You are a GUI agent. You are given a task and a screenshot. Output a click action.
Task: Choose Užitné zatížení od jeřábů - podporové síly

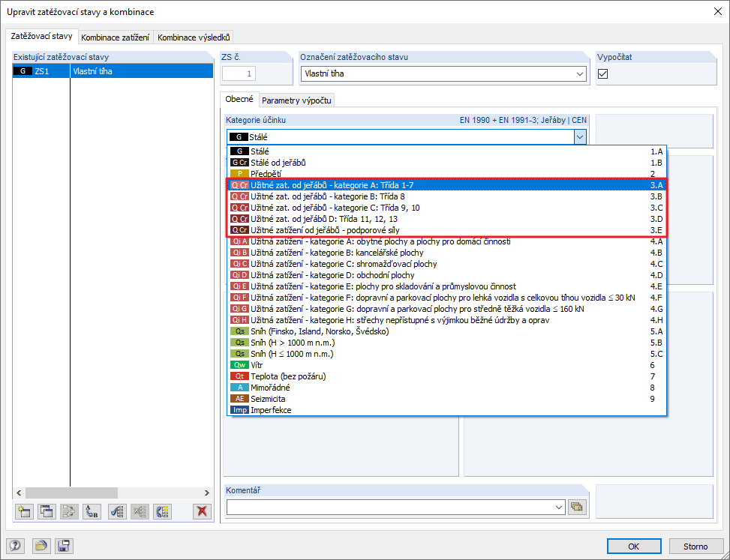coord(447,229)
